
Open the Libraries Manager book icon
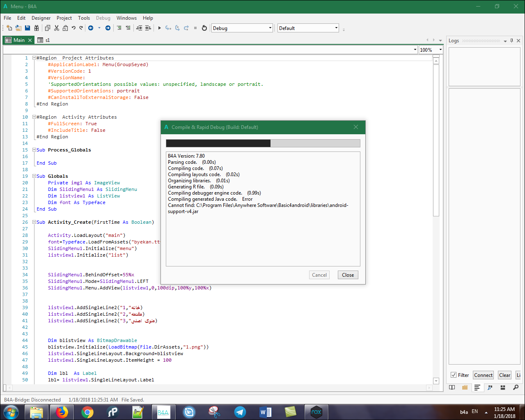pyautogui.click(x=452, y=387)
